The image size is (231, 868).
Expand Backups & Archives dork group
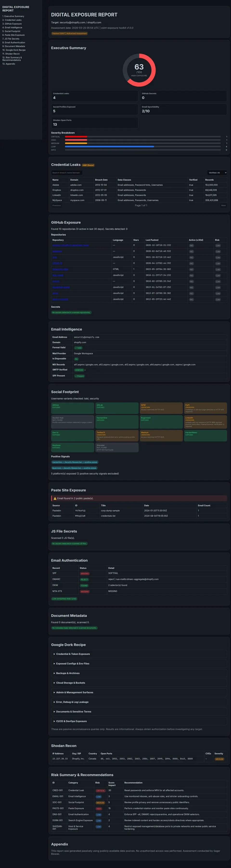coord(139,673)
